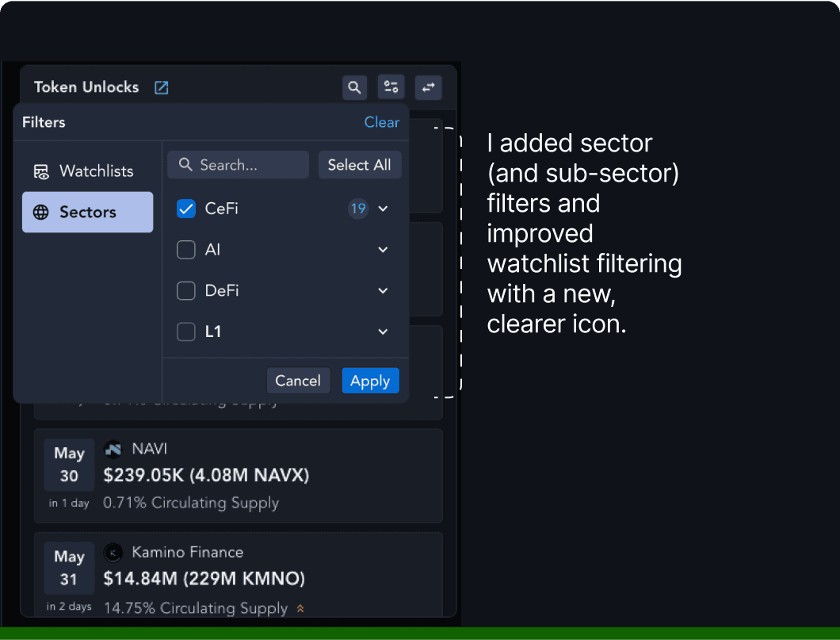Screen dimensions: 840x640
Task: Click the Token Unlocks title
Action: [x=86, y=87]
